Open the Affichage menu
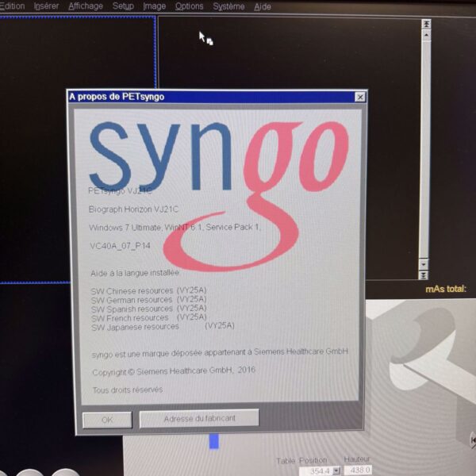This screenshot has width=476, height=476. tap(86, 6)
